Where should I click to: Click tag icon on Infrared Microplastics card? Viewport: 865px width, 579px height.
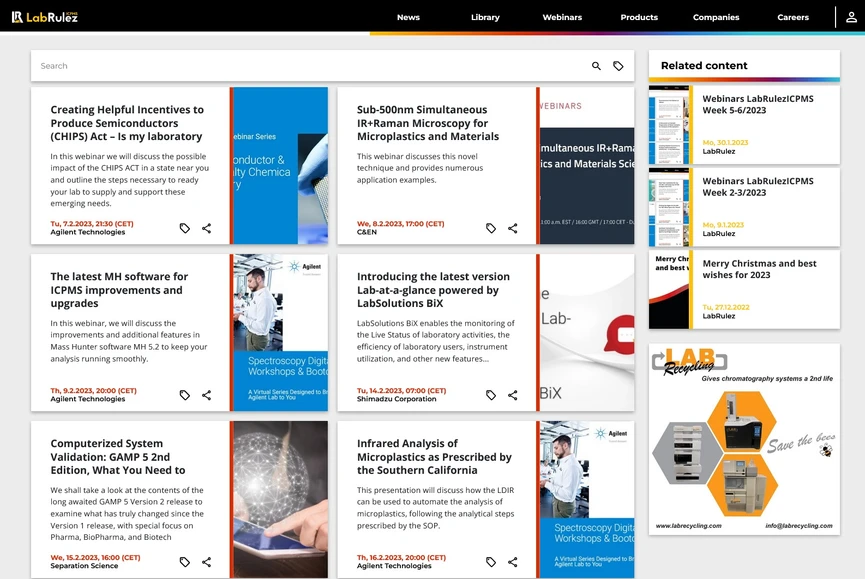coord(491,562)
